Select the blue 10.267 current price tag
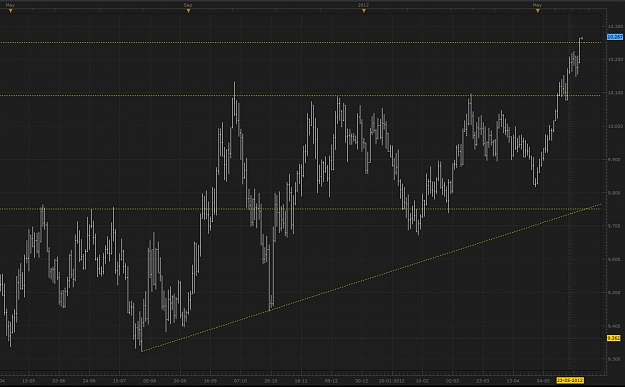The image size is (625, 387). 615,37
